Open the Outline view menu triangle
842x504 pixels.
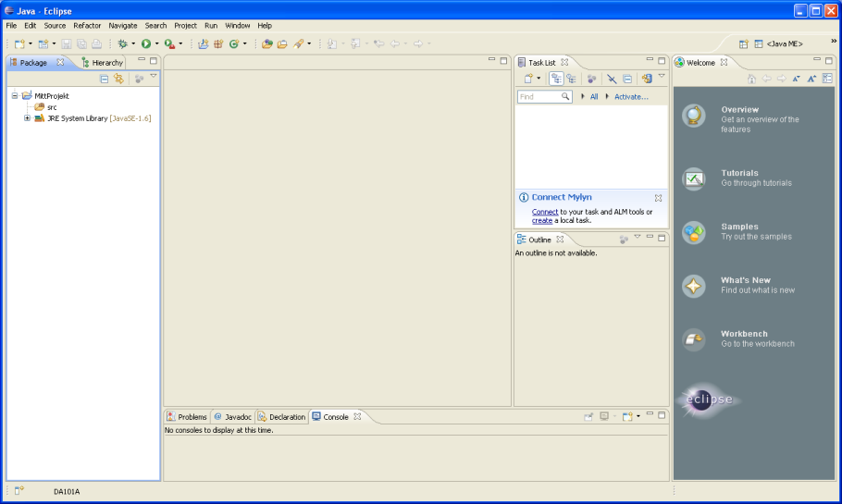tap(638, 237)
